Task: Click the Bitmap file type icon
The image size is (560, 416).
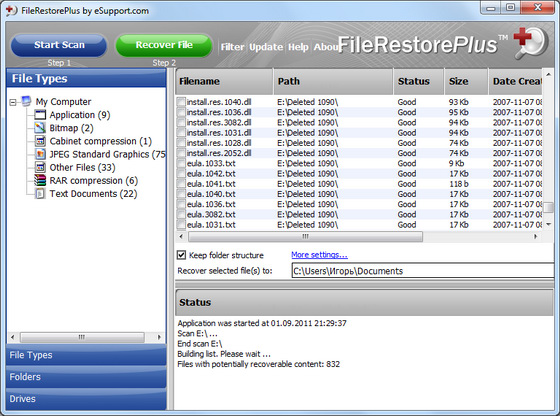Action: click(x=40, y=128)
